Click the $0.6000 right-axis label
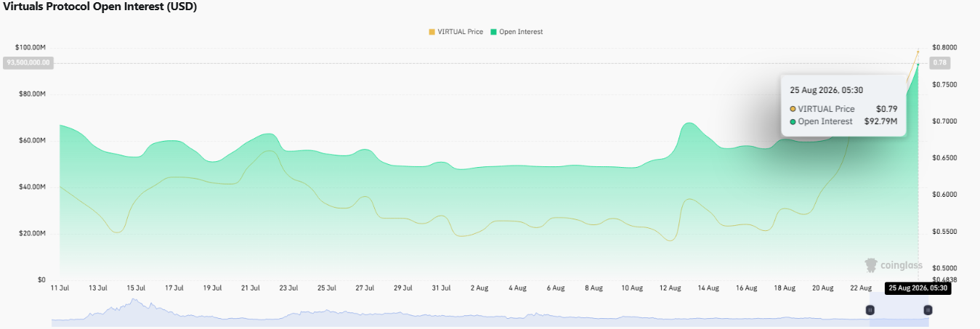This screenshot has height=329, width=980. (x=944, y=195)
